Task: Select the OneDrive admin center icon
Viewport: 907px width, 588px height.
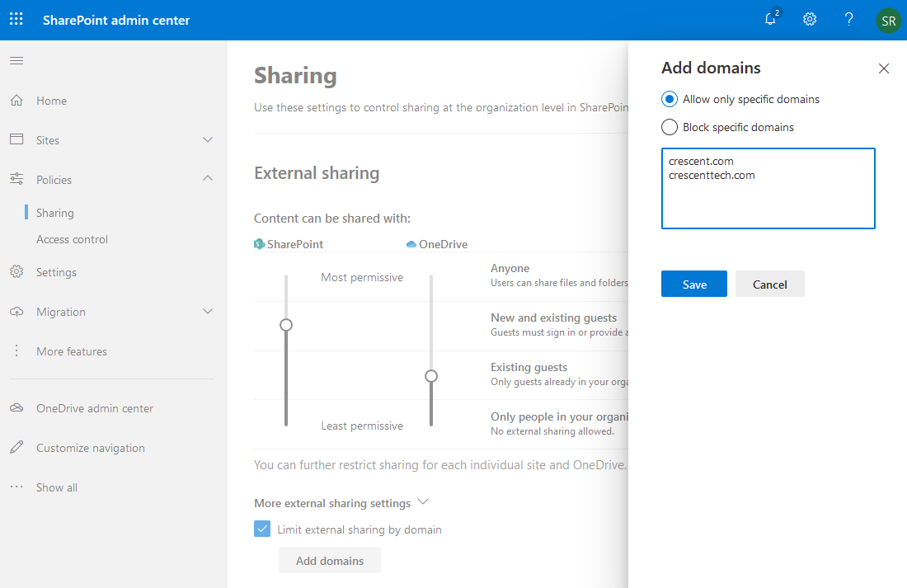Action: (17, 407)
